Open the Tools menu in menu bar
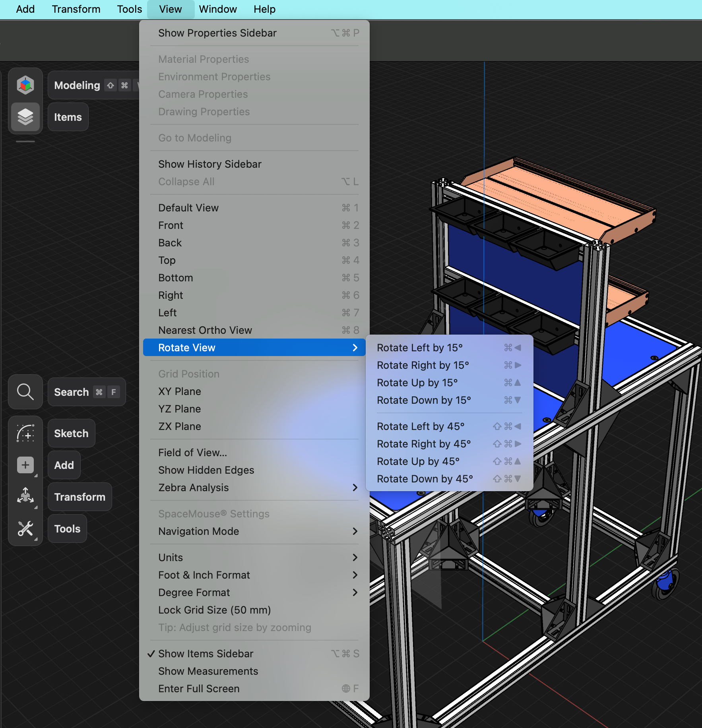The height and width of the screenshot is (728, 702). (x=129, y=9)
